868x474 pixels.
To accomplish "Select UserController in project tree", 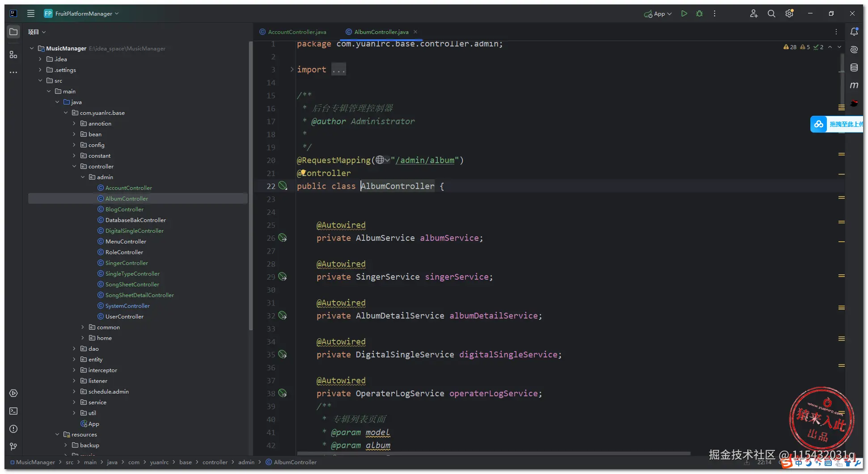I will point(124,316).
